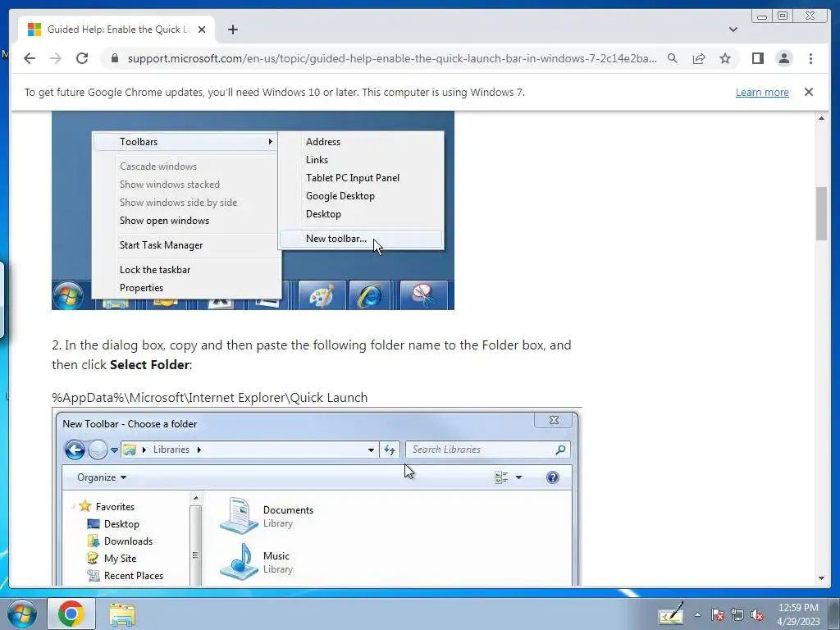Click the 'Select Folder' bold text
This screenshot has height=630, width=840.
pos(149,365)
